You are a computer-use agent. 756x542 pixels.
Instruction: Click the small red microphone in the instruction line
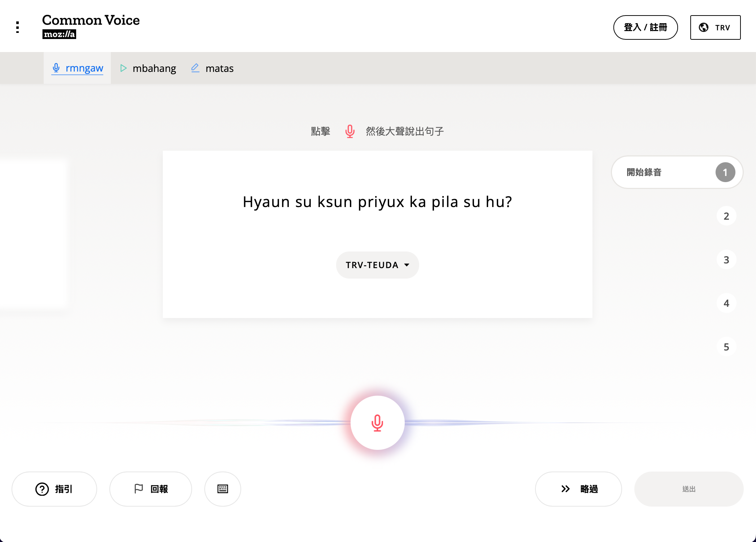coord(349,131)
